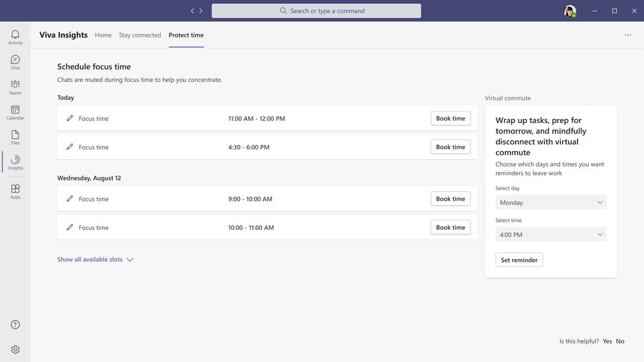Switch to the Home tab
Screen dimensions: 644x362
click(x=103, y=35)
